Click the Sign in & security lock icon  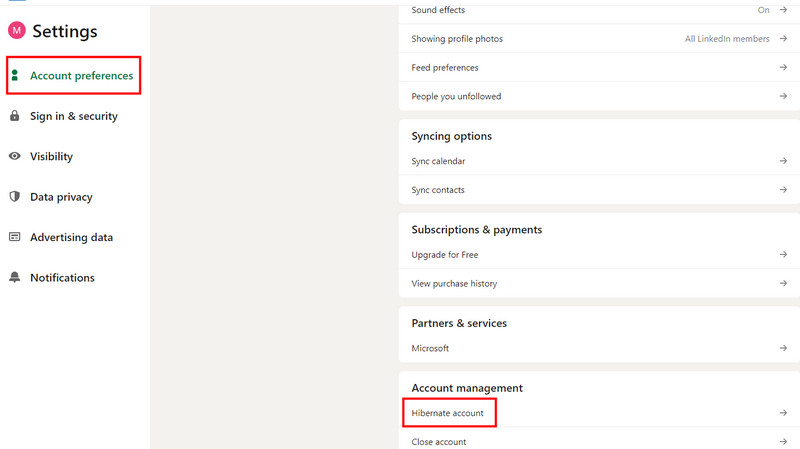[15, 116]
